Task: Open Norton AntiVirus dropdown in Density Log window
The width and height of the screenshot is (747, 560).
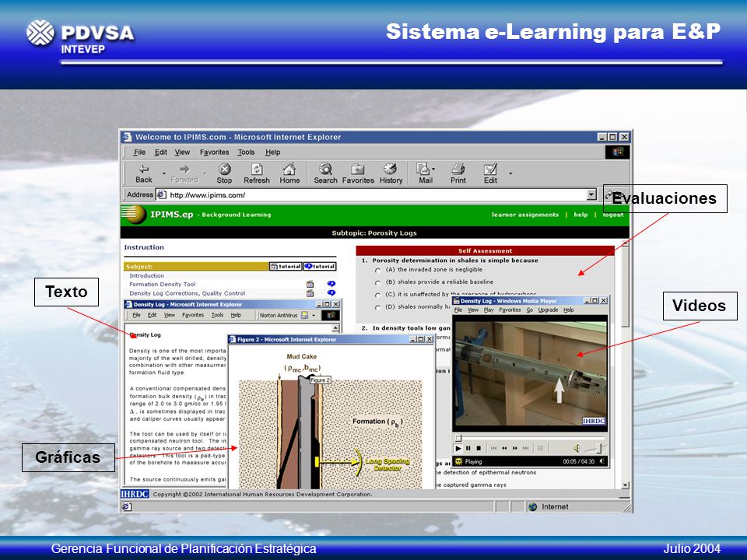Action: click(314, 315)
